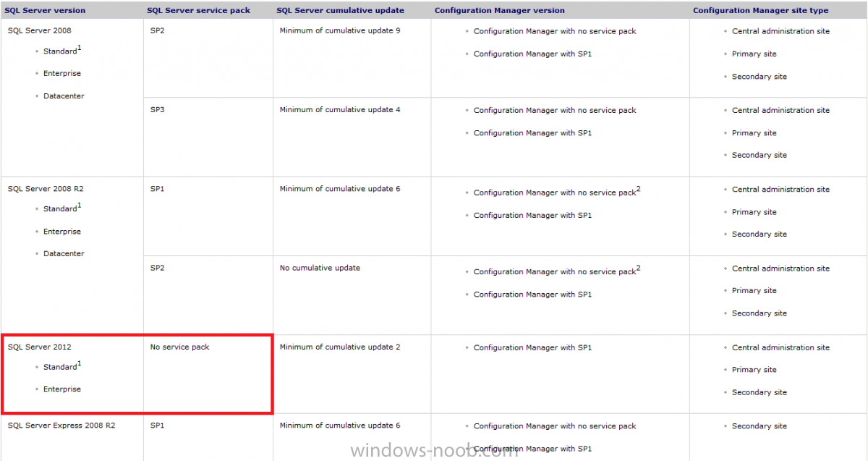868x461 pixels.
Task: Select Configuration Manager with SP1 in 2008 R2 SP1 row
Action: (532, 216)
